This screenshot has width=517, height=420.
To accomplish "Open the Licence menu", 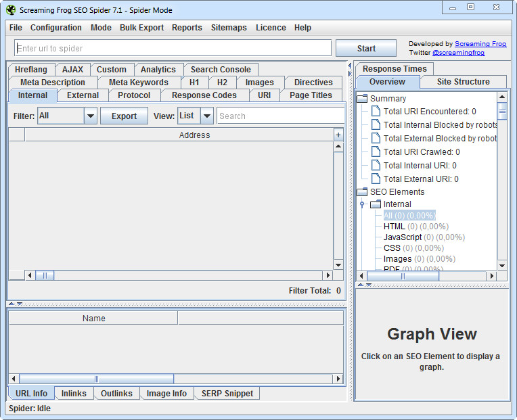I will 271,28.
